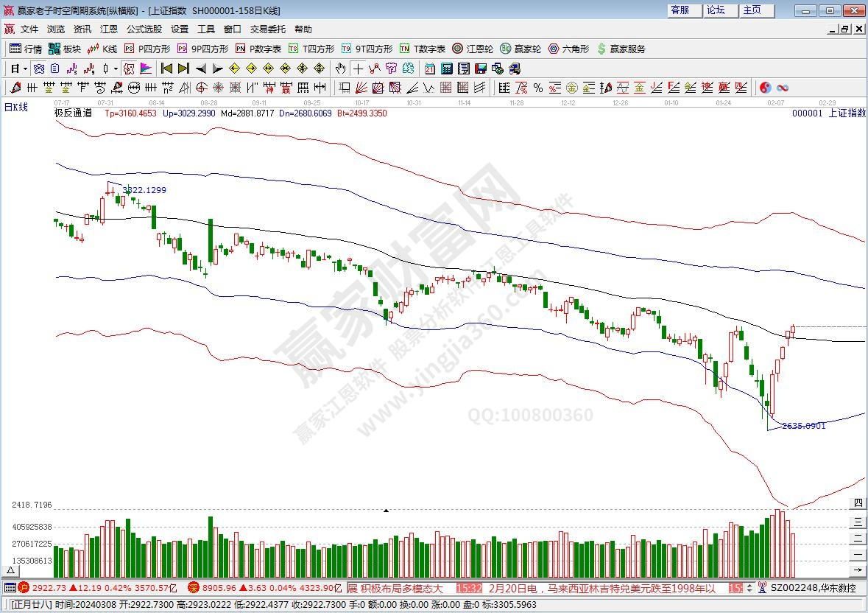The width and height of the screenshot is (868, 613).
Task: Switch layout to three panes (三)
Action: pos(858,521)
